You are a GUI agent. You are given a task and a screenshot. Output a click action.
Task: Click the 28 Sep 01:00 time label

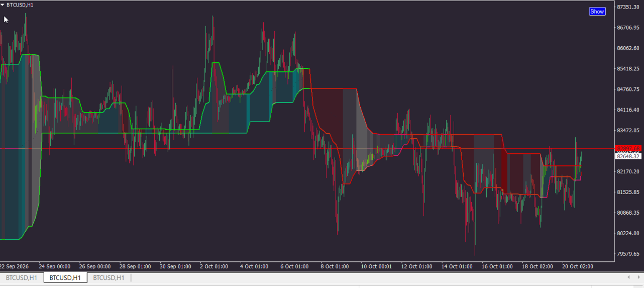click(135, 266)
